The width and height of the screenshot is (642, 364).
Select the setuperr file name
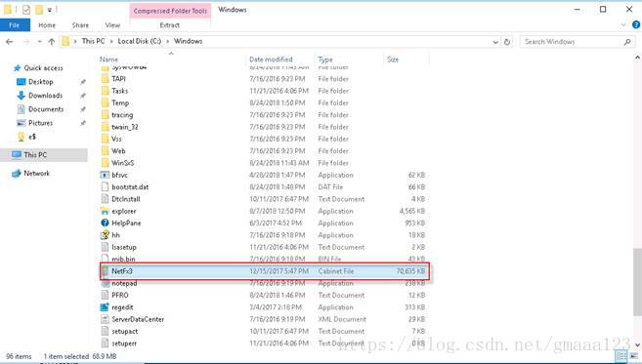coord(124,344)
